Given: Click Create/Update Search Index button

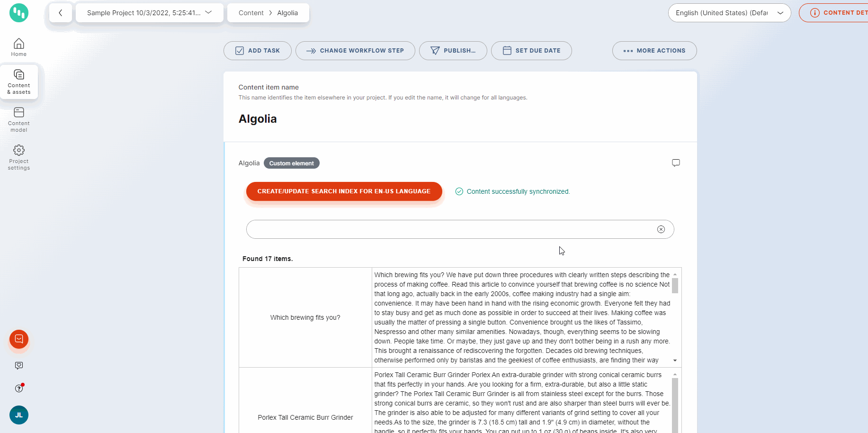Looking at the screenshot, I should click(344, 191).
